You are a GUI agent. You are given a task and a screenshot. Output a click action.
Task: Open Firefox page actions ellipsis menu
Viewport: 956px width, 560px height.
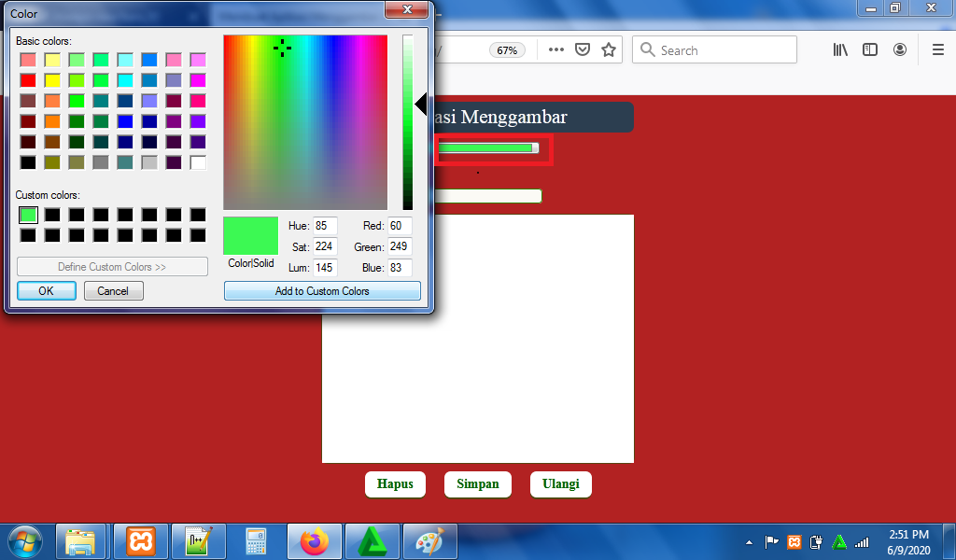point(556,50)
